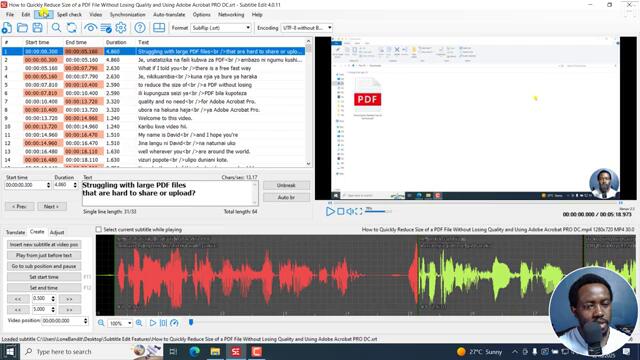Adjust the video volume slider
640x360 pixels.
click(x=378, y=211)
